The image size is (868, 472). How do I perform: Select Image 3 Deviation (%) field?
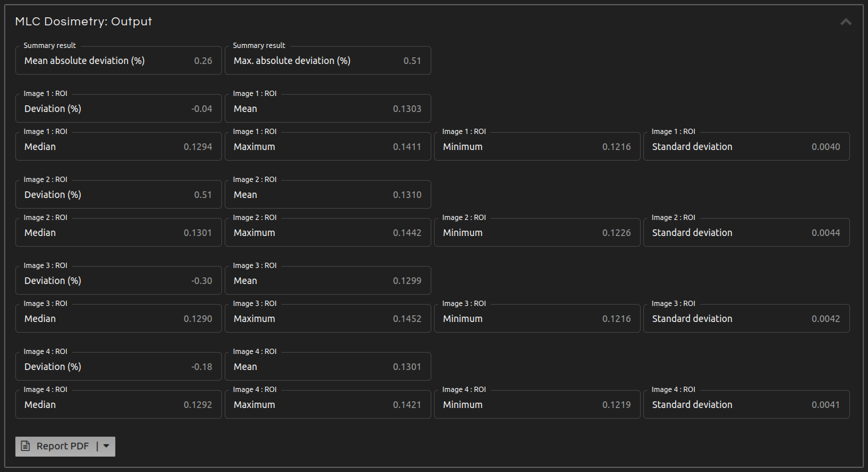pos(119,281)
